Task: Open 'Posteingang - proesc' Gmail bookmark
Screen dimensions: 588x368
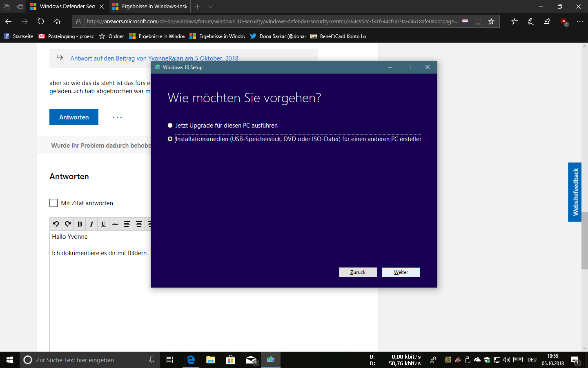Action: tap(66, 36)
